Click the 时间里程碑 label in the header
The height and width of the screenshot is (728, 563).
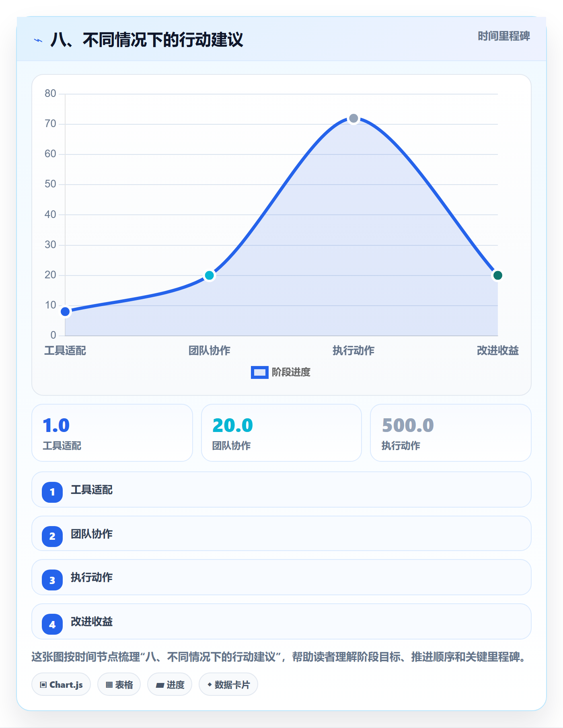[x=503, y=36]
